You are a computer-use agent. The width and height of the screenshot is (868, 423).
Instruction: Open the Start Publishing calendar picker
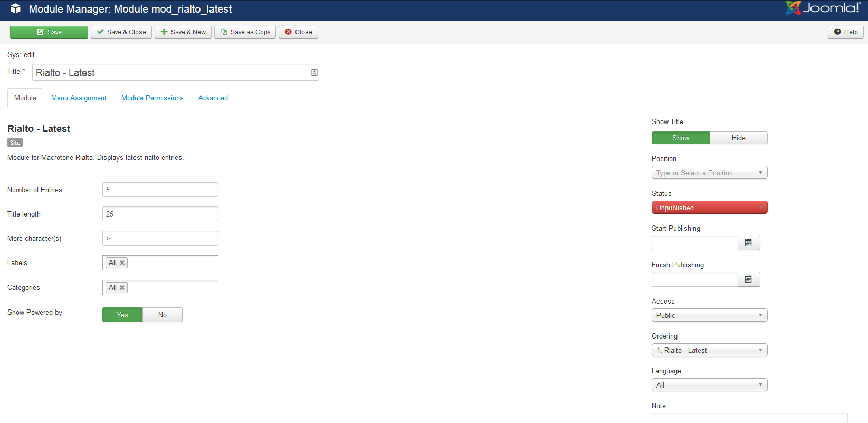[748, 243]
